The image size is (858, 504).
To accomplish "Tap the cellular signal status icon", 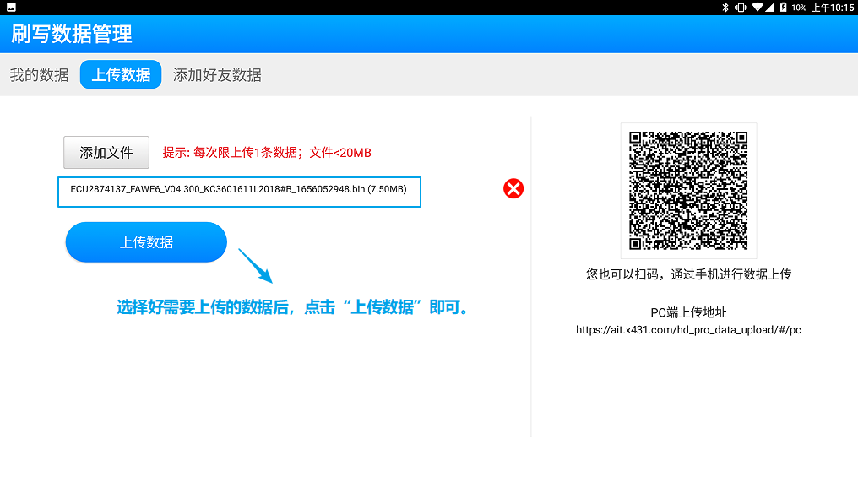I will click(770, 7).
